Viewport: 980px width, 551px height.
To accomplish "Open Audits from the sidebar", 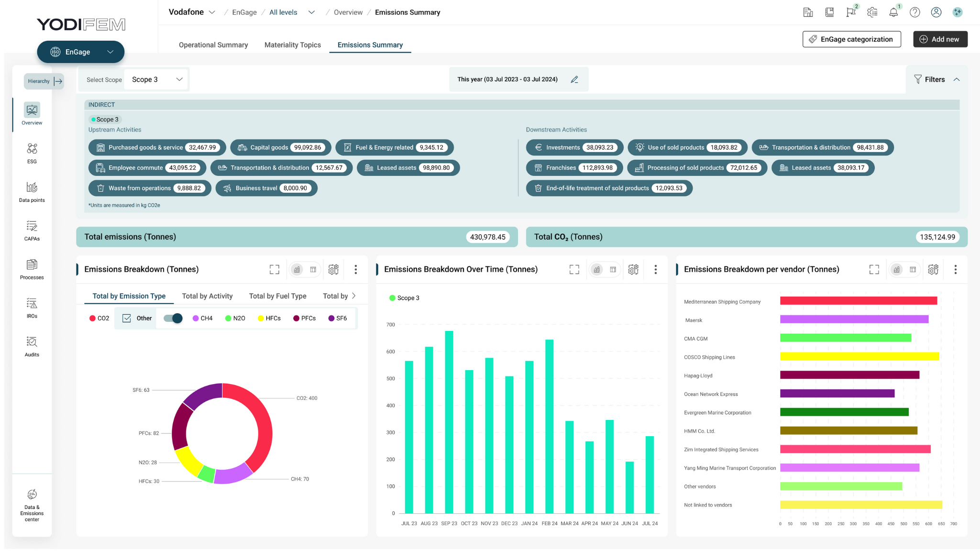I will point(32,347).
